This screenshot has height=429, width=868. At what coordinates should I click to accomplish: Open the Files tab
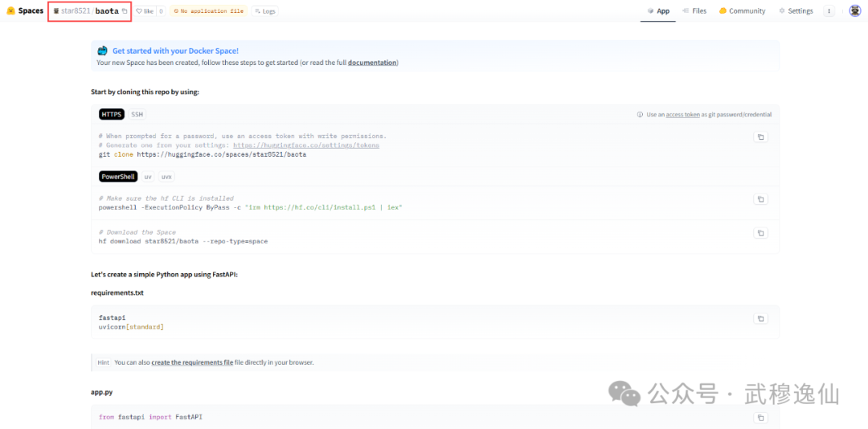(x=694, y=11)
